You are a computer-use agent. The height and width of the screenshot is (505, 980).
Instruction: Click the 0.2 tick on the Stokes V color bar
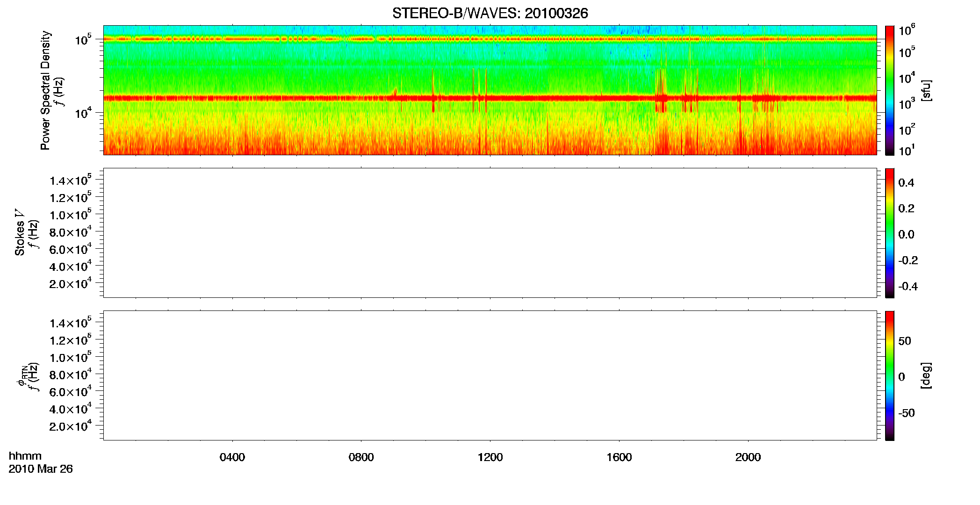[906, 209]
